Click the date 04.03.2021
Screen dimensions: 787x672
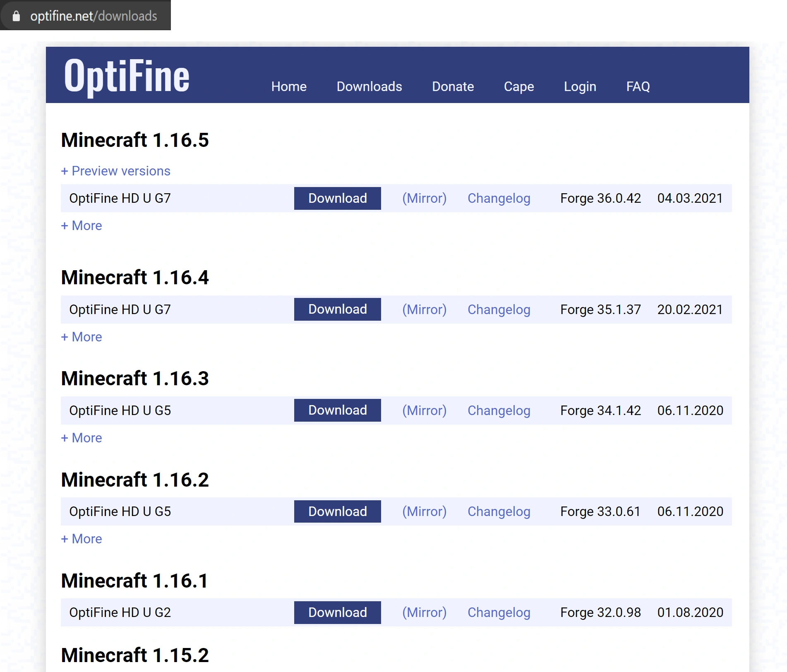690,198
